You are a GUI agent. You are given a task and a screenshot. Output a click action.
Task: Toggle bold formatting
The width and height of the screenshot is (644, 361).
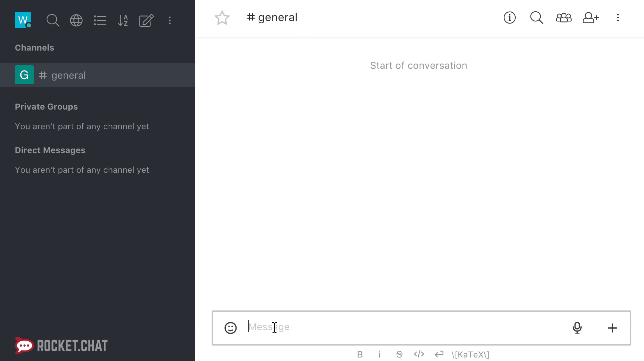pyautogui.click(x=360, y=354)
